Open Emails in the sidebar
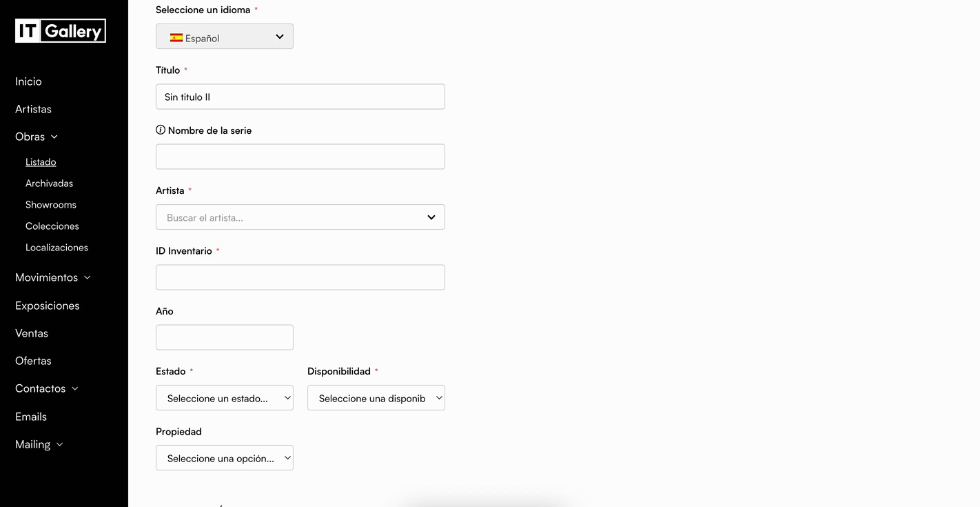The image size is (980, 507). (x=31, y=417)
